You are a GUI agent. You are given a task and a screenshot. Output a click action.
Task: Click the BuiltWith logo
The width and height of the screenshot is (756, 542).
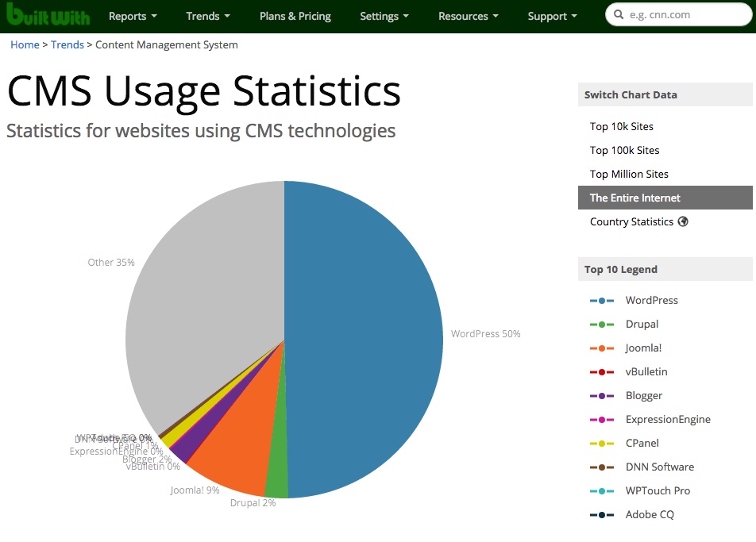pos(48,14)
